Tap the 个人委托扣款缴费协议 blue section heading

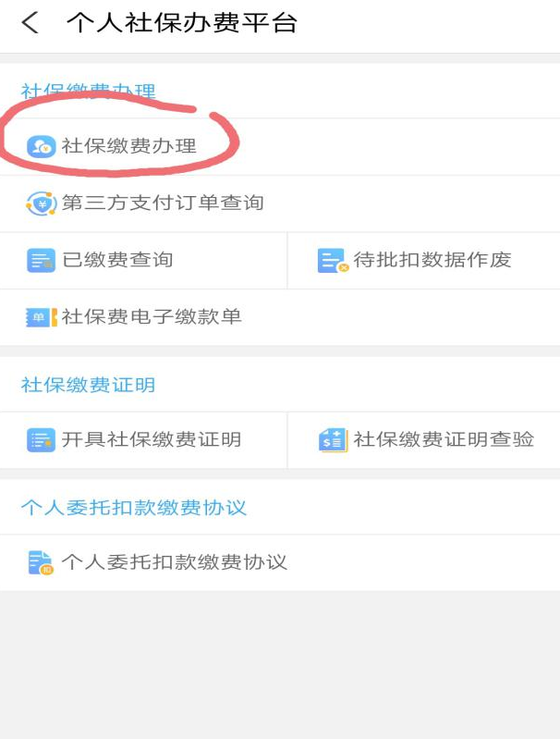pos(134,508)
